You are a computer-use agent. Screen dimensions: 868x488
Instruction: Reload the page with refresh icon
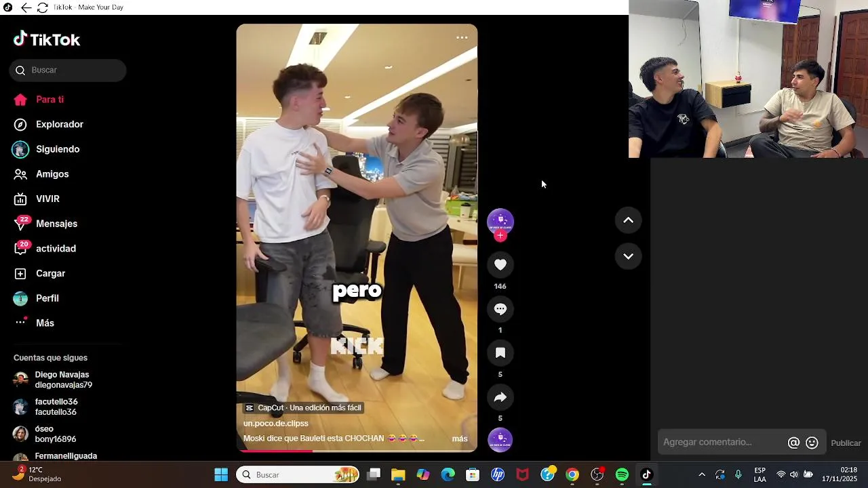(x=42, y=7)
